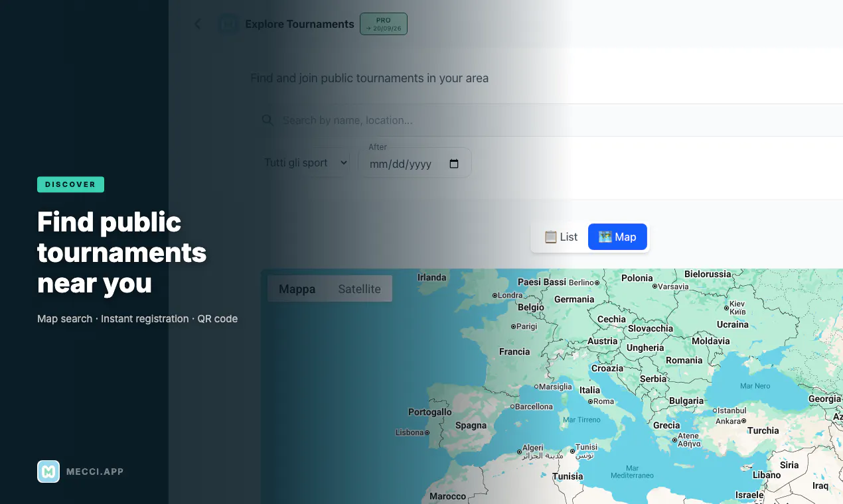This screenshot has width=843, height=504.
Task: Click Ungheria label on the map
Action: coord(645,347)
